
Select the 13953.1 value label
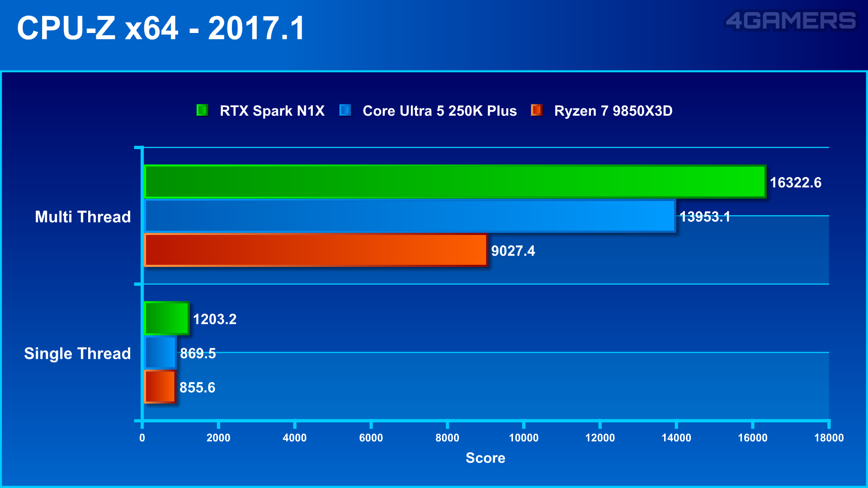pos(705,217)
